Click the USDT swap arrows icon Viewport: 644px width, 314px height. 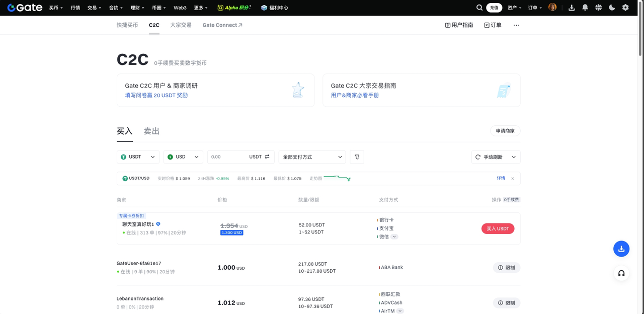pos(267,157)
